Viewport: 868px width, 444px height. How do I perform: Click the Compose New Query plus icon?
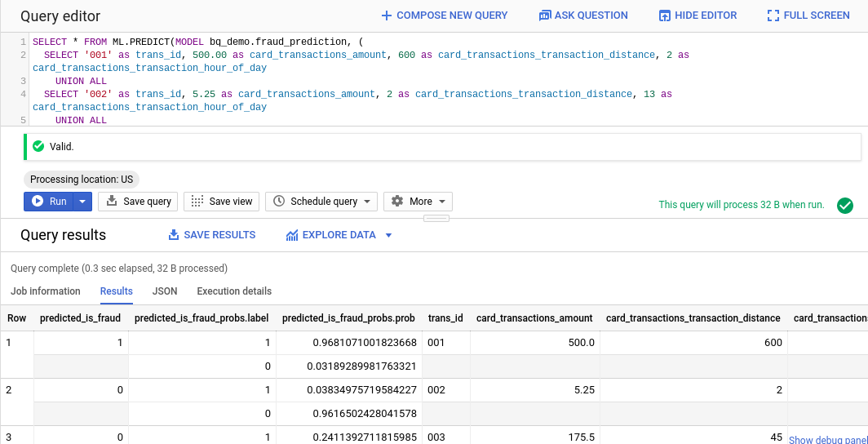click(x=387, y=16)
